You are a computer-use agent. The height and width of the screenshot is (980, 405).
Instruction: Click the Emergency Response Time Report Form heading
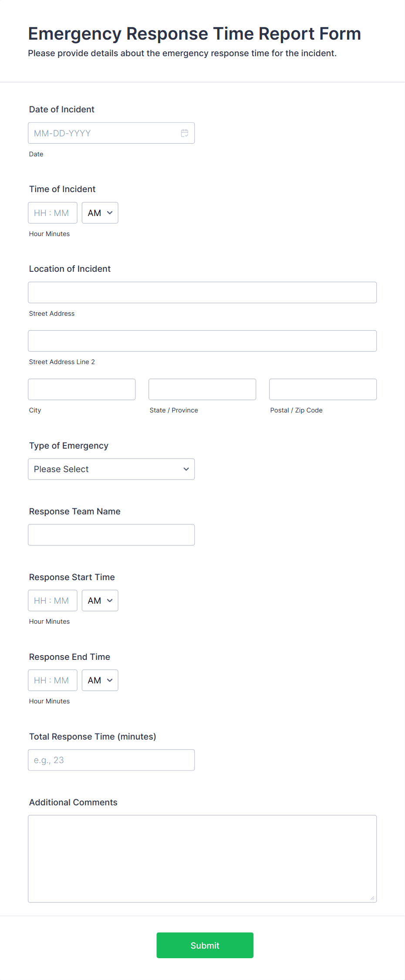(x=194, y=34)
